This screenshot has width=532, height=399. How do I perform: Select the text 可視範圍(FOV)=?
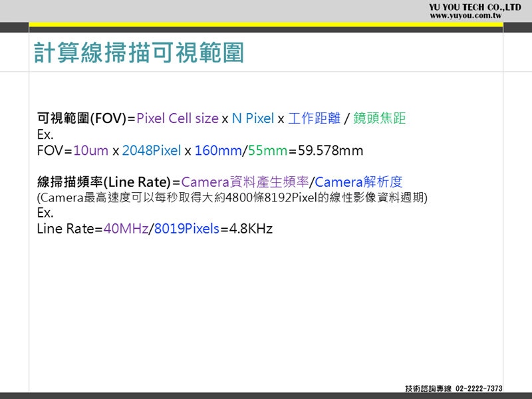[86, 118]
